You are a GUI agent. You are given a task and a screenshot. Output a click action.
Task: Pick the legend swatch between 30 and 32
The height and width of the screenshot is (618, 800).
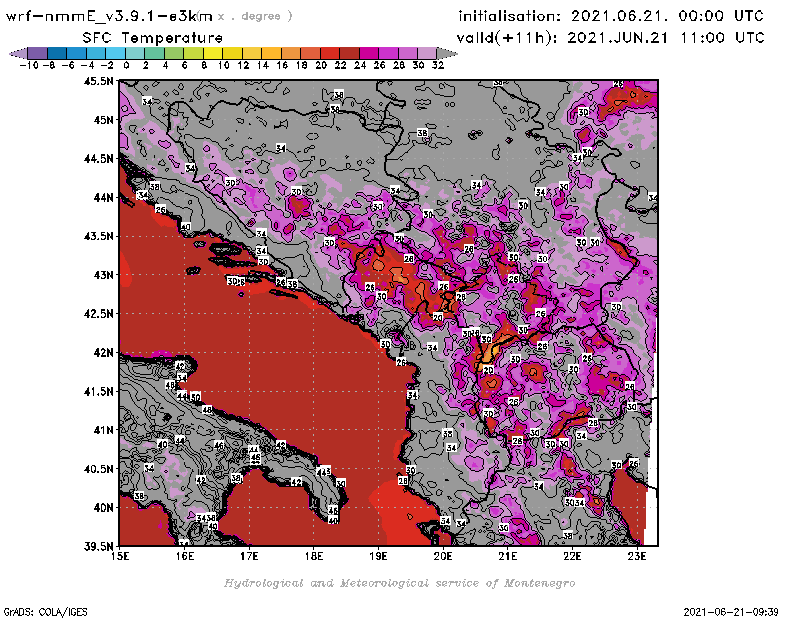pos(427,53)
